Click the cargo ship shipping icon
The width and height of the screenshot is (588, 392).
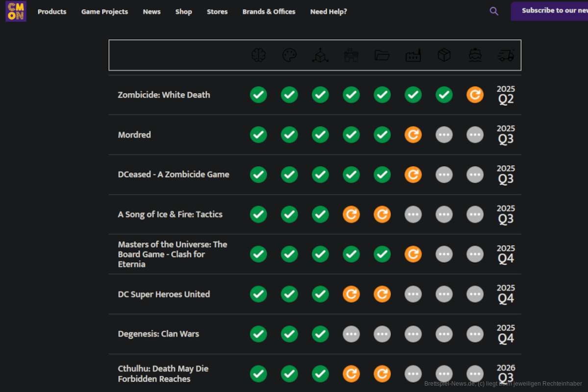coord(475,55)
